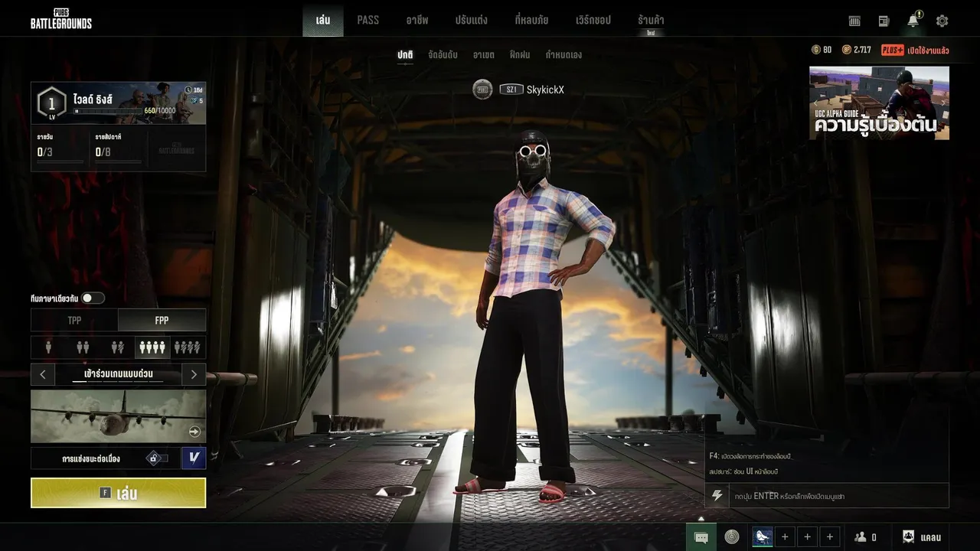Click the lightning quick-chat icon
Image resolution: width=980 pixels, height=551 pixels.
(717, 496)
